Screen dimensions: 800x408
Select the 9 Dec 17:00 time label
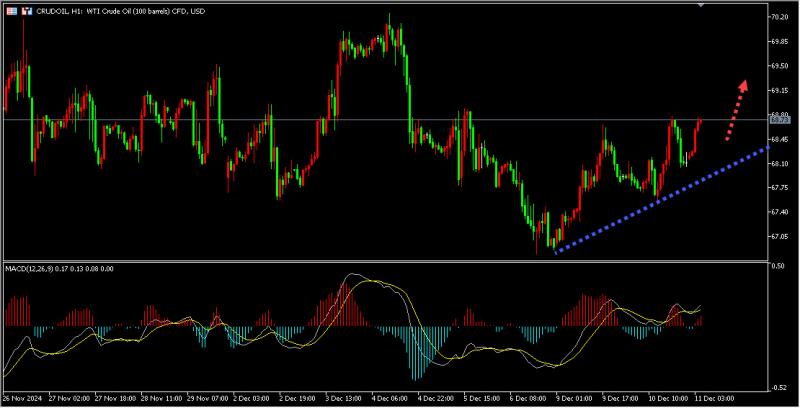pyautogui.click(x=619, y=398)
